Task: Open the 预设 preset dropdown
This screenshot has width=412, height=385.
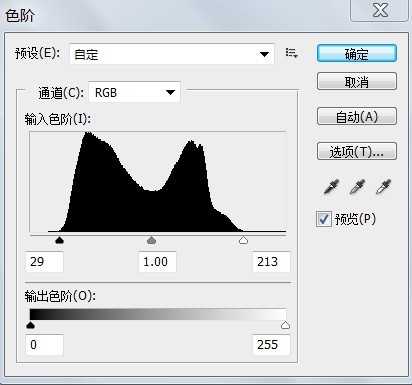Action: pos(172,54)
